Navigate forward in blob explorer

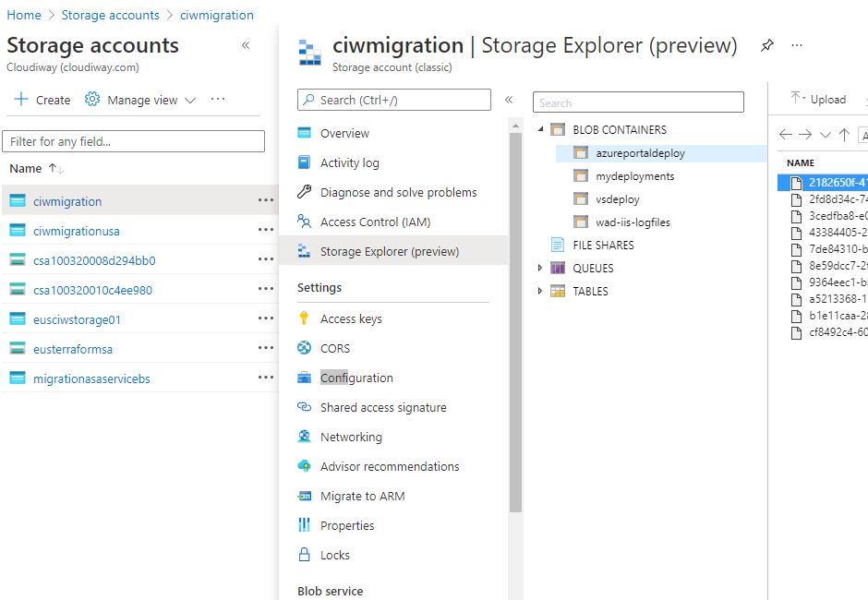pyautogui.click(x=805, y=135)
